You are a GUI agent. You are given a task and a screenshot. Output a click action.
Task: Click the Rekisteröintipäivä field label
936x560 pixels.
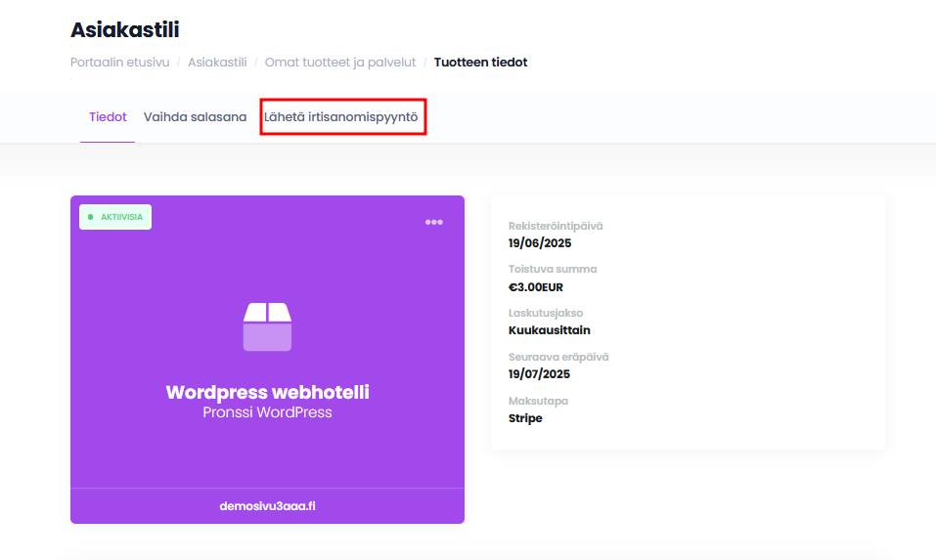556,226
